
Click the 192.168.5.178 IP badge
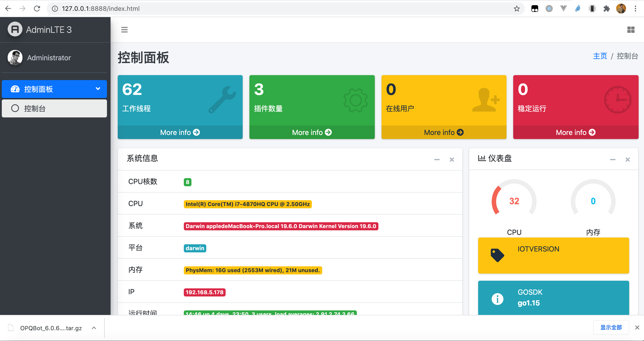pos(204,292)
